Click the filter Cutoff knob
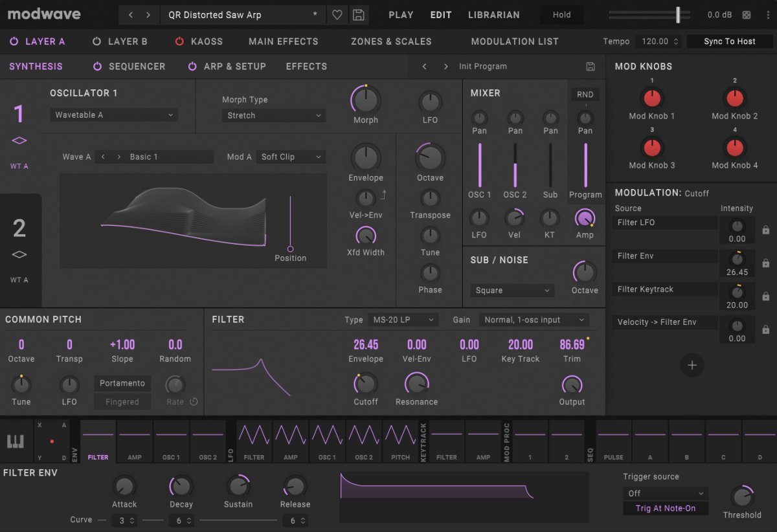 [x=366, y=384]
